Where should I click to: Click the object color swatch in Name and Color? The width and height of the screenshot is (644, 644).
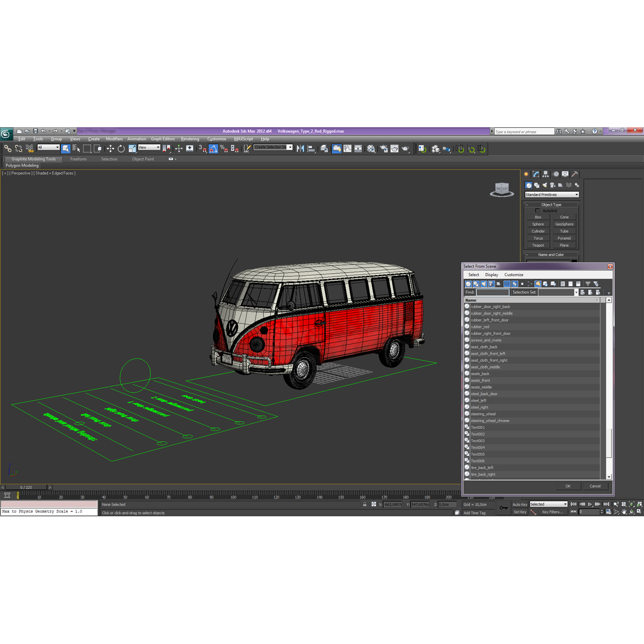tap(574, 261)
